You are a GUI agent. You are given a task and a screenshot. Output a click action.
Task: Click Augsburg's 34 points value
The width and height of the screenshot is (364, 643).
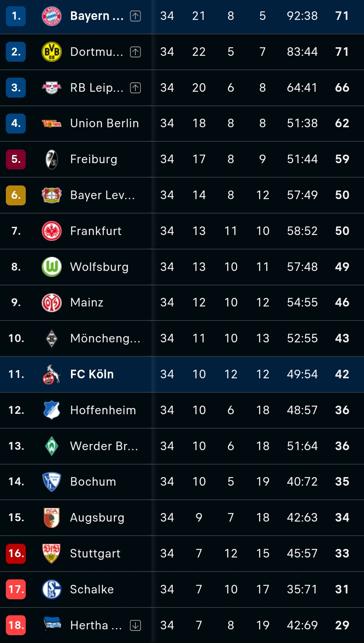pos(342,518)
